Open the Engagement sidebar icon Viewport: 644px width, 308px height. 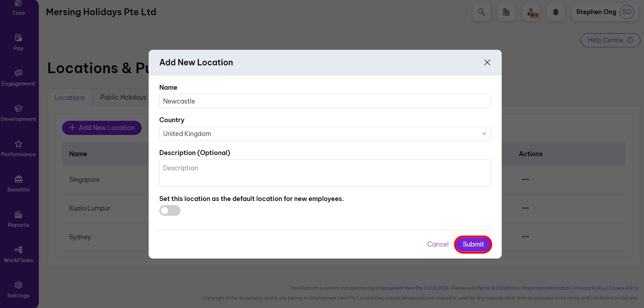(18, 78)
